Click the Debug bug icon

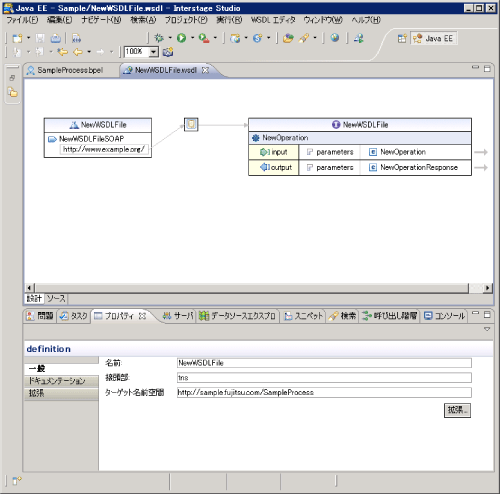tap(159, 38)
